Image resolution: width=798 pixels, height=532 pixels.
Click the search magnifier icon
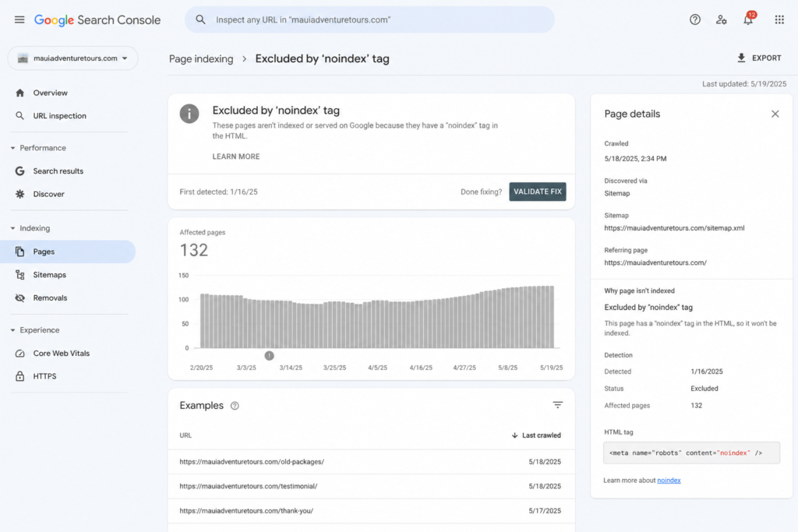pyautogui.click(x=200, y=19)
